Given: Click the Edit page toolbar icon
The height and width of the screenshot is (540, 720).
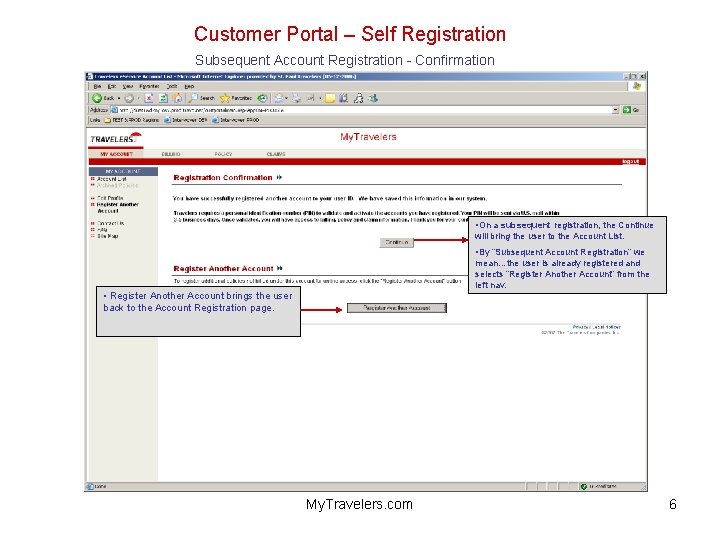Looking at the screenshot, I should (311, 98).
